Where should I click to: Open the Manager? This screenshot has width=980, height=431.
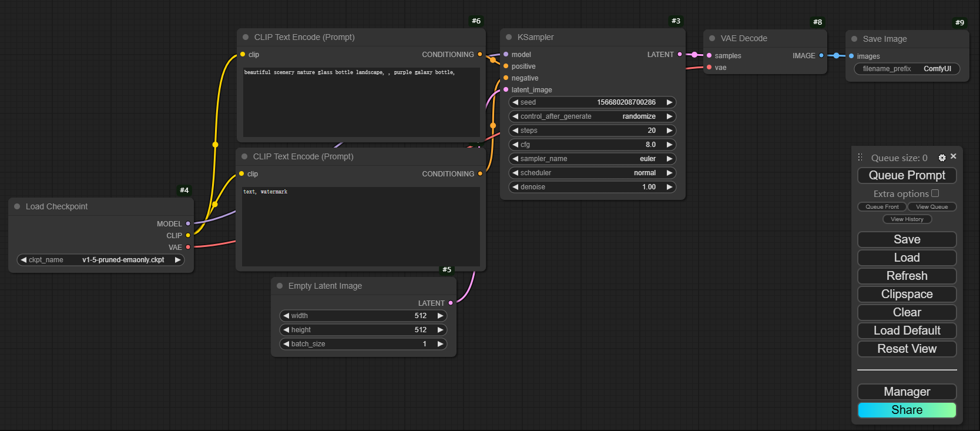pyautogui.click(x=907, y=392)
